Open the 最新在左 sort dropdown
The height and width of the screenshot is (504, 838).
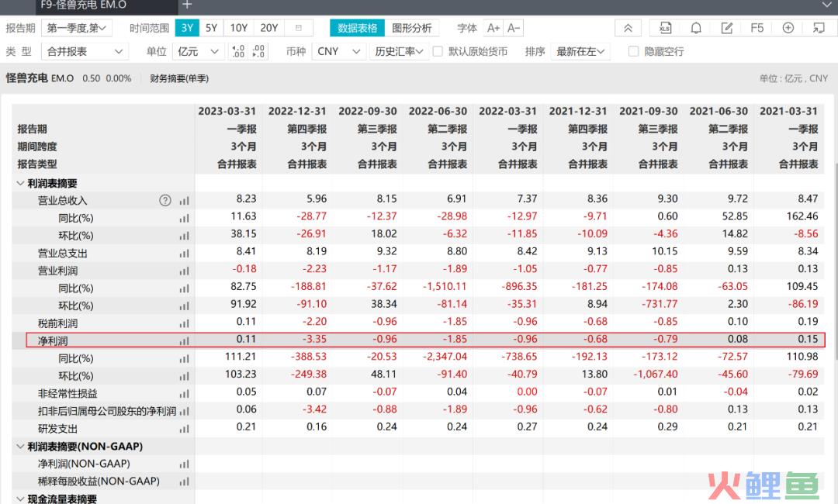coord(580,51)
